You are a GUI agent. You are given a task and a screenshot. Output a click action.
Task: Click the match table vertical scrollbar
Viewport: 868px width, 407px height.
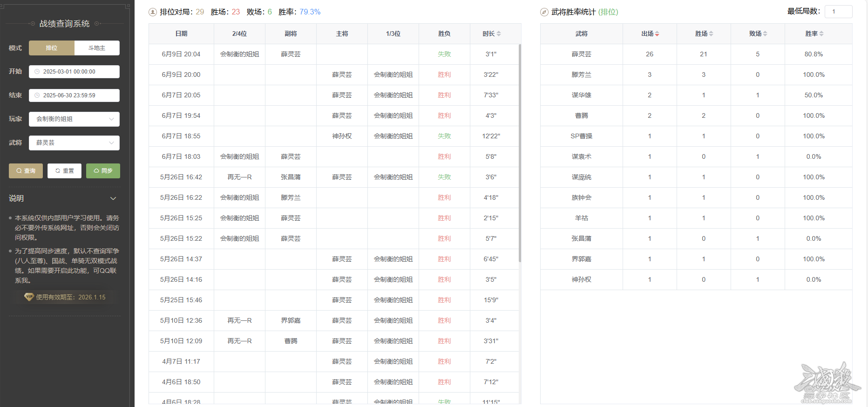520,154
